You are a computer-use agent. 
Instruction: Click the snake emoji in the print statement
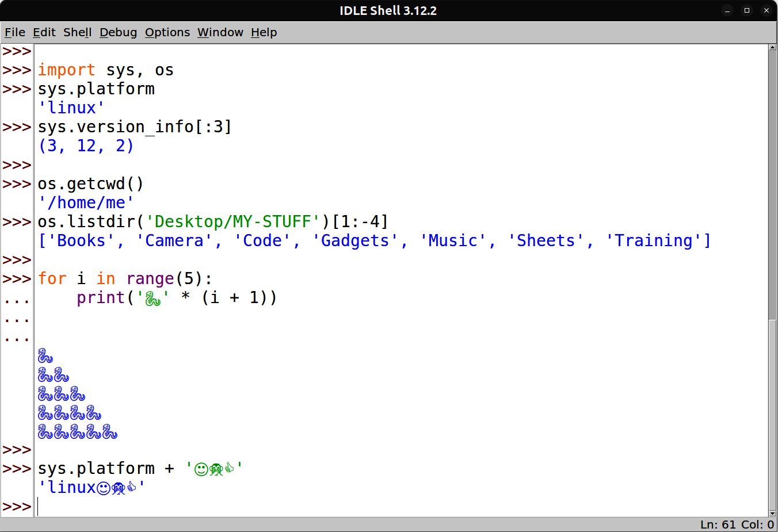pos(152,298)
